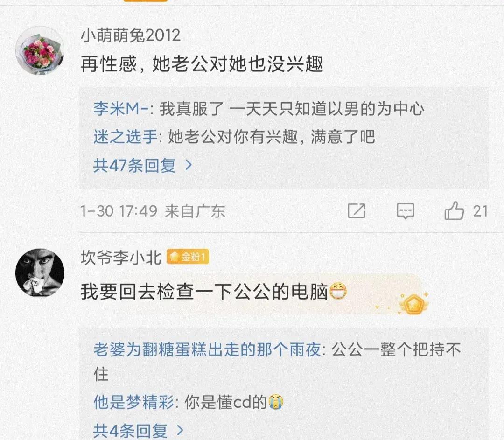
Task: Tap the share/repost icon on first comment
Action: coord(357,211)
